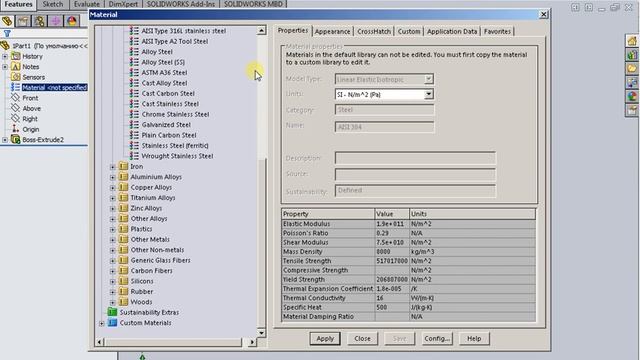Screen dimensions: 640x360
Task: Click the Apply button
Action: pos(325,338)
